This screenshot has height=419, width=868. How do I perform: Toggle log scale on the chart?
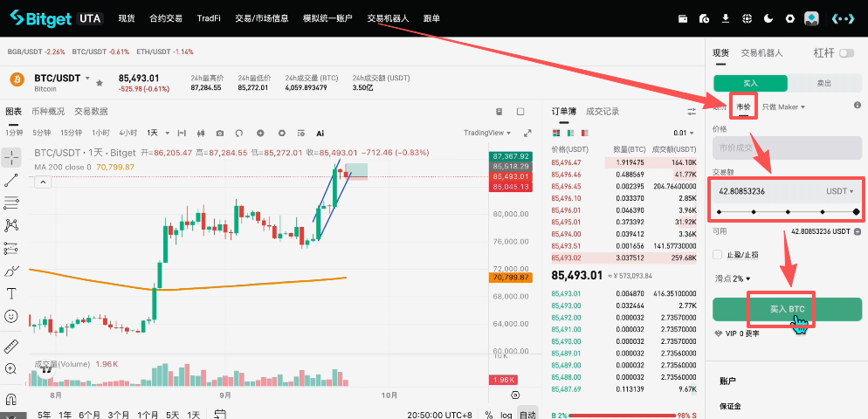coord(506,415)
